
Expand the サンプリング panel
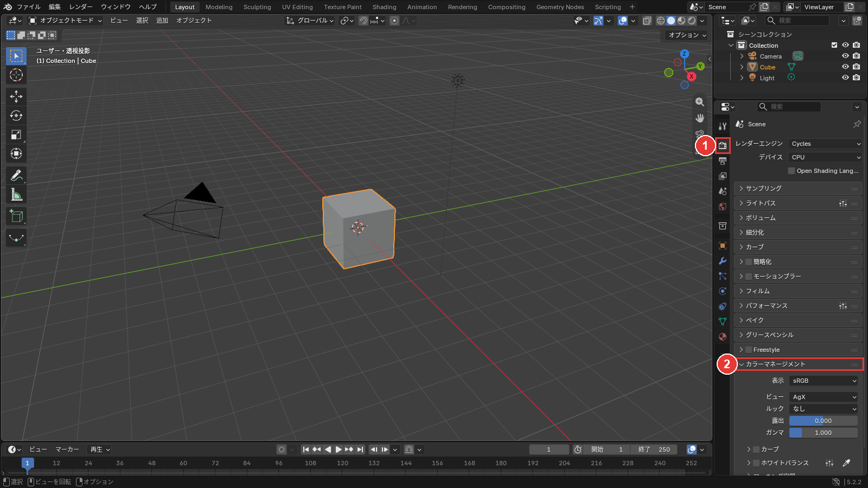coord(798,188)
